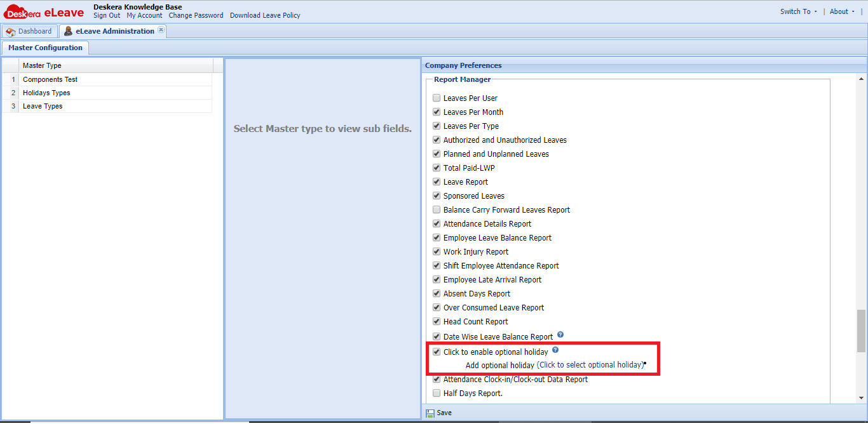Image resolution: width=868 pixels, height=424 pixels.
Task: Enable Half Days Report checkbox
Action: point(437,394)
